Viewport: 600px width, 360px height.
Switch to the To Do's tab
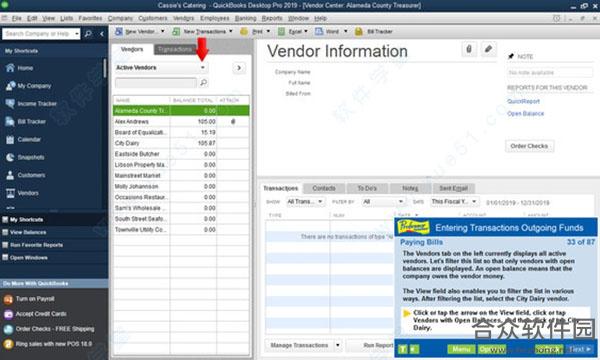[x=367, y=188]
